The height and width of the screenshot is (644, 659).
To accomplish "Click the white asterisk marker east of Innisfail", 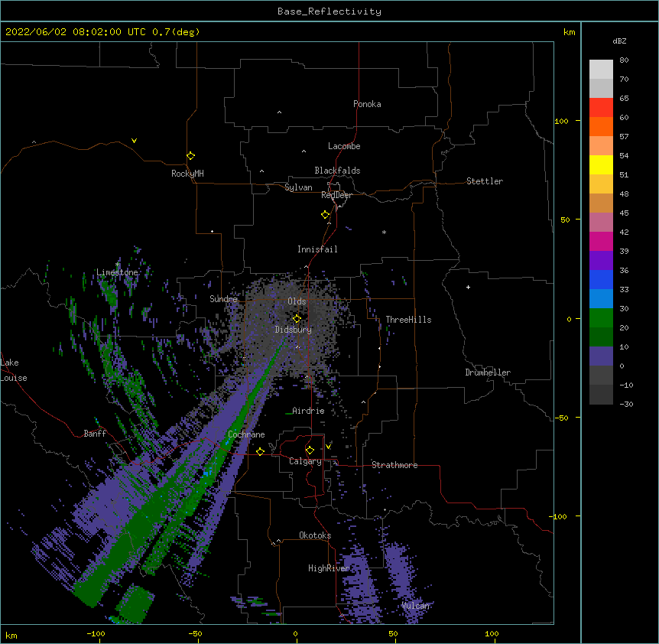I will 384,232.
